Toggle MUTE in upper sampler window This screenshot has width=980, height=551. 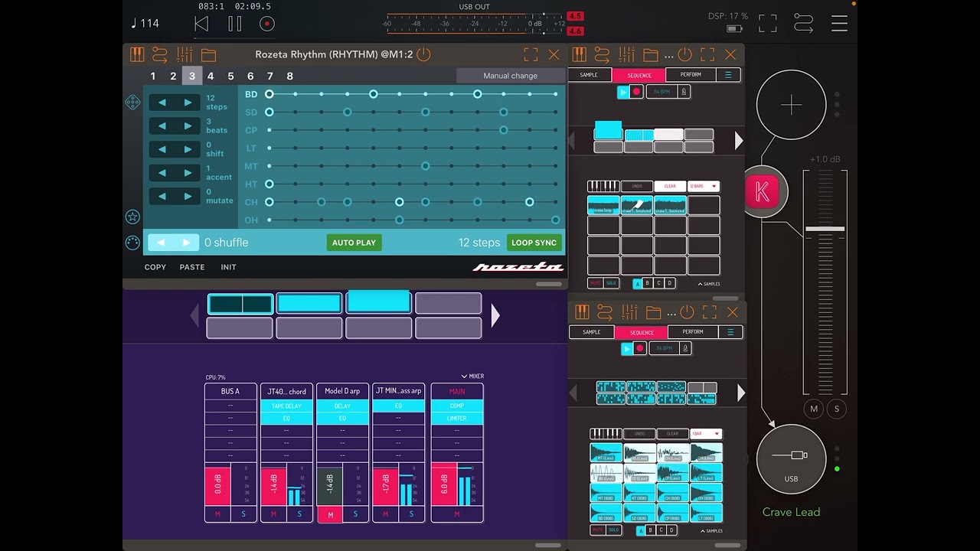596,283
